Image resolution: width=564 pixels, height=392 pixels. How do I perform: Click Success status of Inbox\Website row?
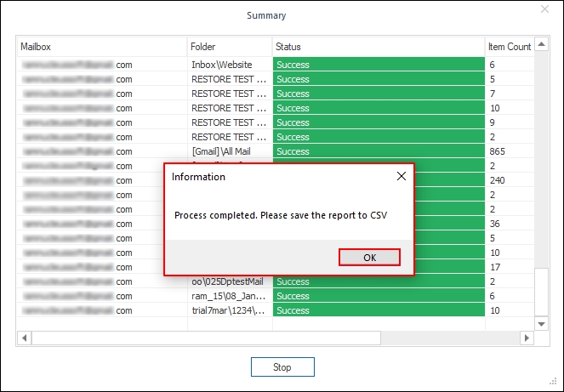pos(379,65)
